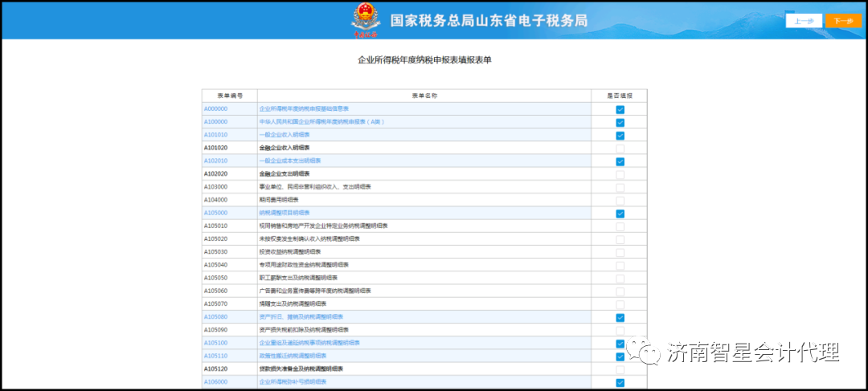Check the A105050 职工薪酬支出 checkbox
The height and width of the screenshot is (391, 868).
coord(620,278)
